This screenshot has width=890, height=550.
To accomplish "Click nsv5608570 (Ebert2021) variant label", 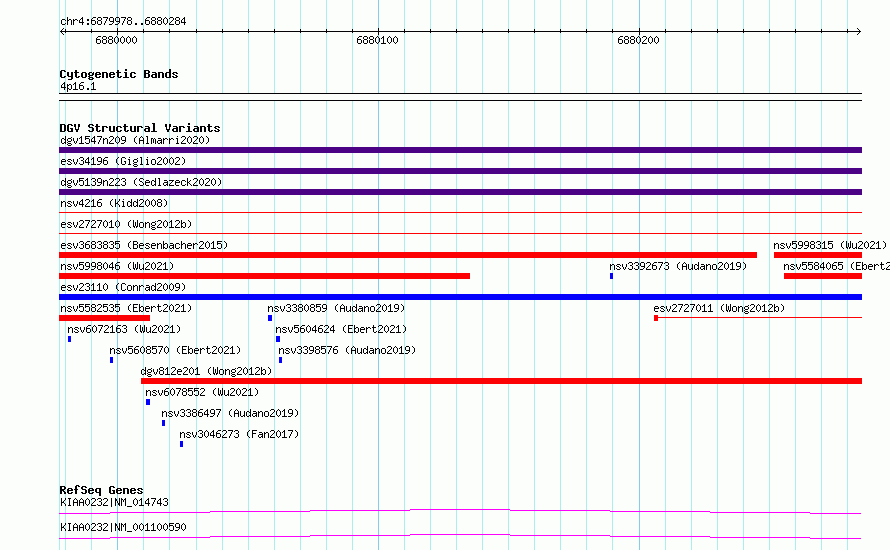I will coord(175,350).
